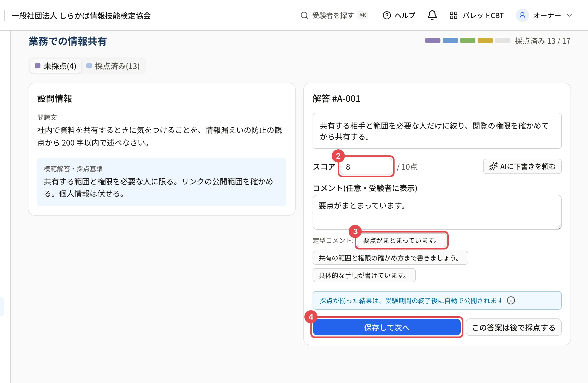The height and width of the screenshot is (383, 588).
Task: Click the 業務での情報共有 heading
Action: click(x=67, y=41)
